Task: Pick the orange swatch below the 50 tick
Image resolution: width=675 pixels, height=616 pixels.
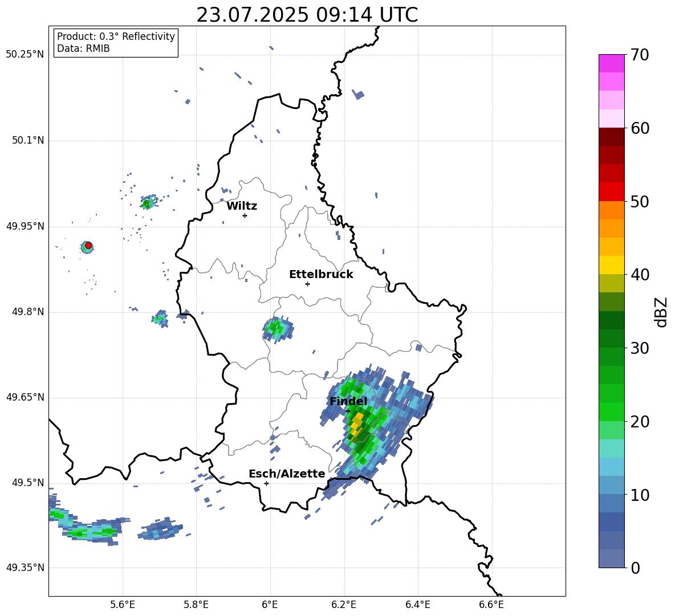Action: tap(612, 210)
